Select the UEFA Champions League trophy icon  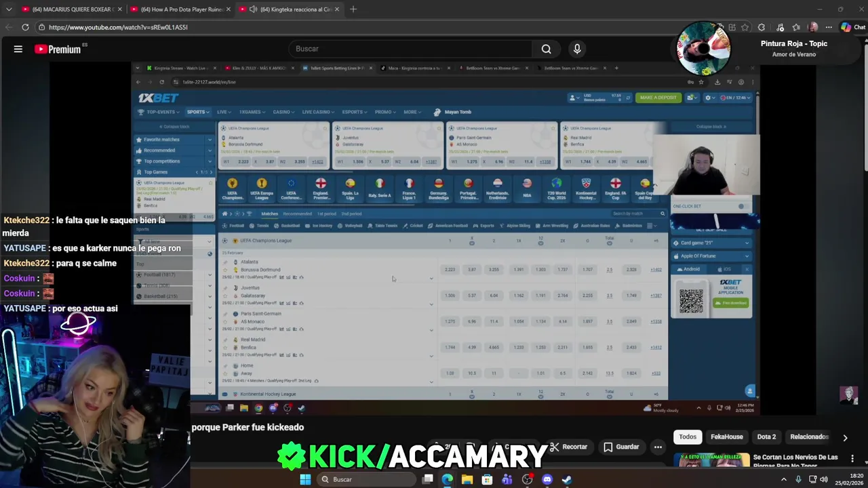point(232,184)
